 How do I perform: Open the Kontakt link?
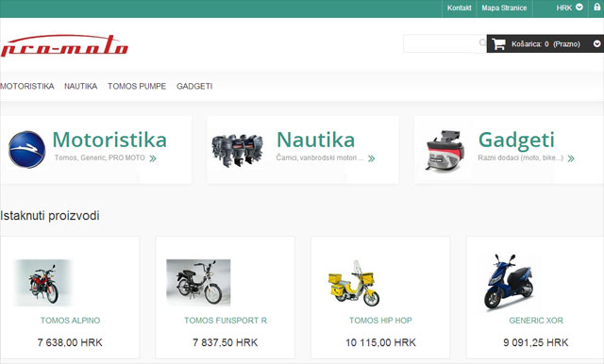460,8
